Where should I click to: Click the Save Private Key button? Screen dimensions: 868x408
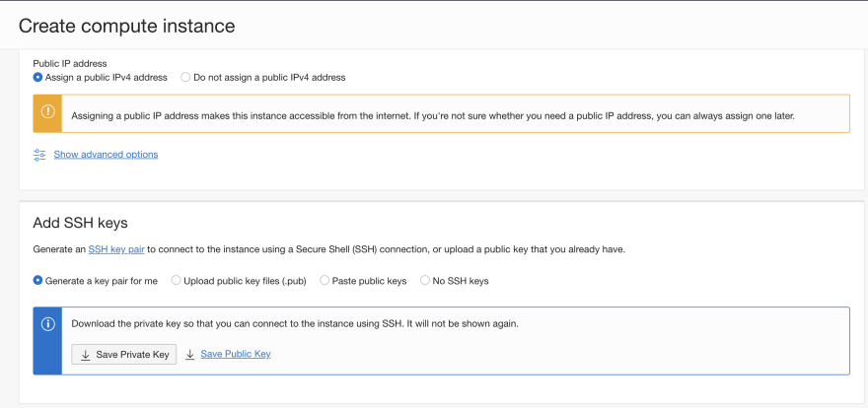pos(124,355)
